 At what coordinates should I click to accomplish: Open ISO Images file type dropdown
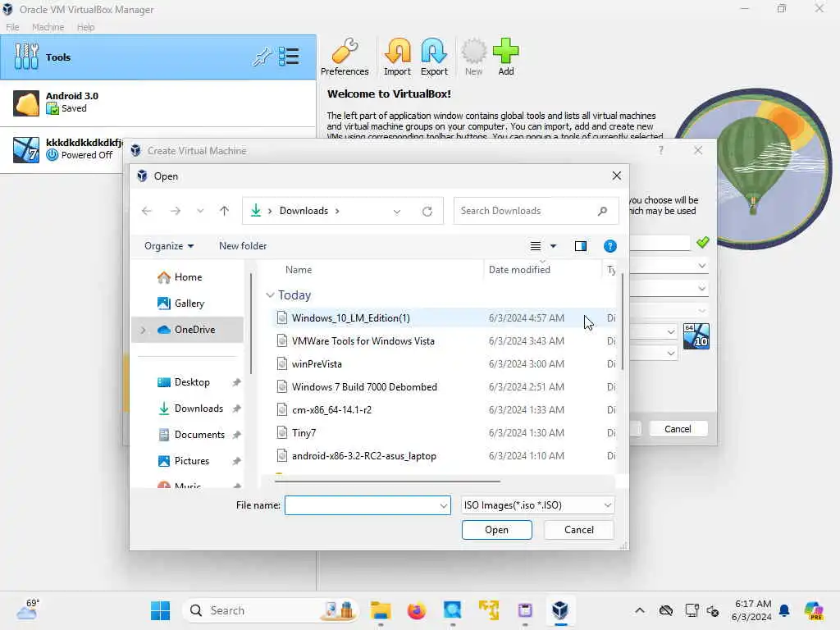coord(537,505)
